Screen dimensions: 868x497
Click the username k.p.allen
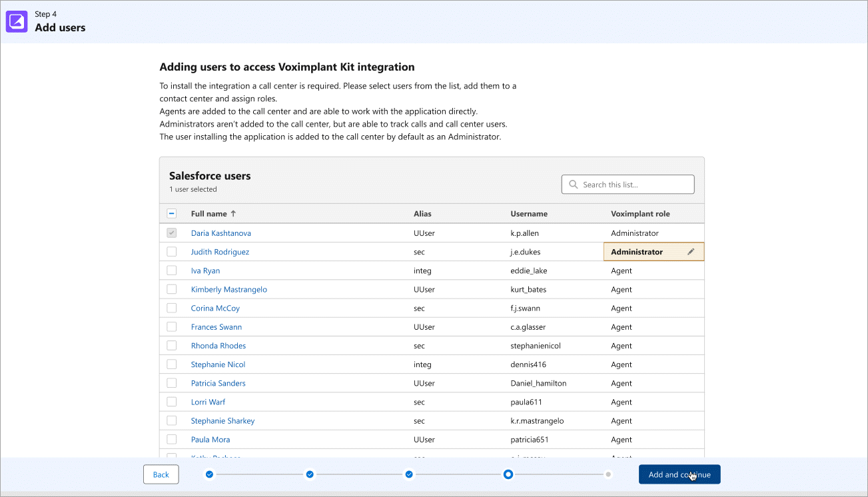click(526, 233)
